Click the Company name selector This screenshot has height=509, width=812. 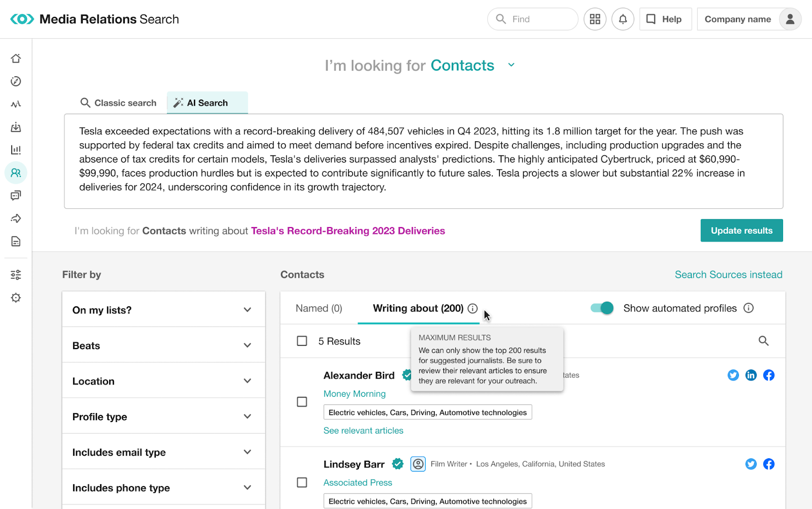738,19
